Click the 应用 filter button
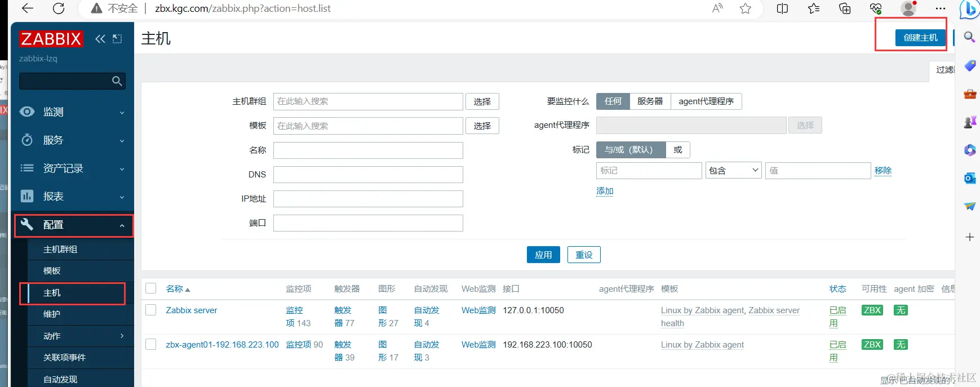Viewport: 980px width, 387px height. click(543, 255)
